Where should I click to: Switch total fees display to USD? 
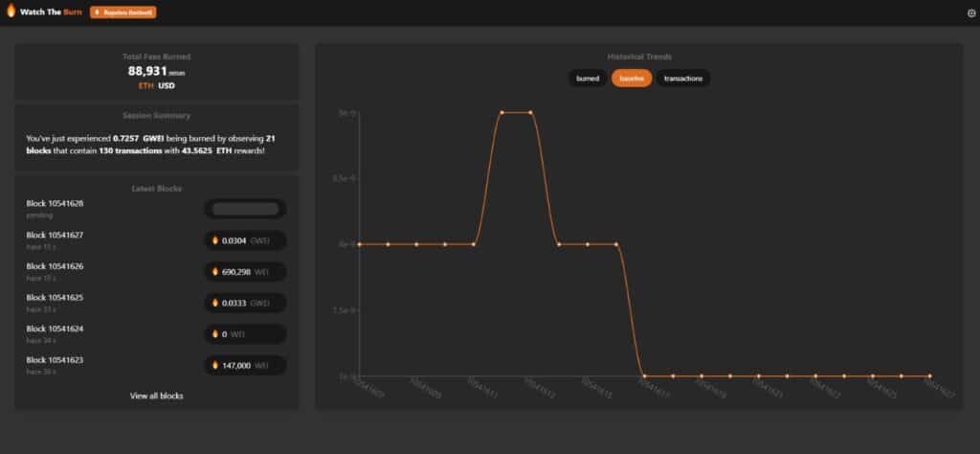click(x=167, y=85)
